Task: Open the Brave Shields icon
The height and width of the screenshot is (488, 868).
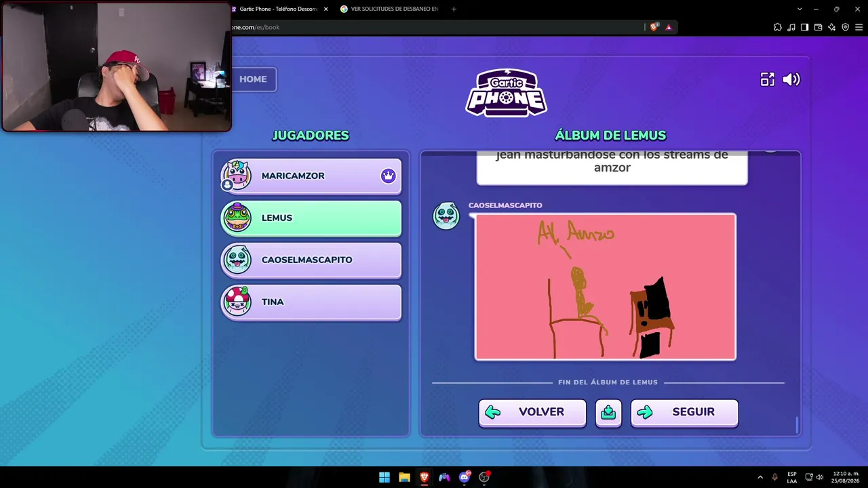Action: pyautogui.click(x=654, y=27)
